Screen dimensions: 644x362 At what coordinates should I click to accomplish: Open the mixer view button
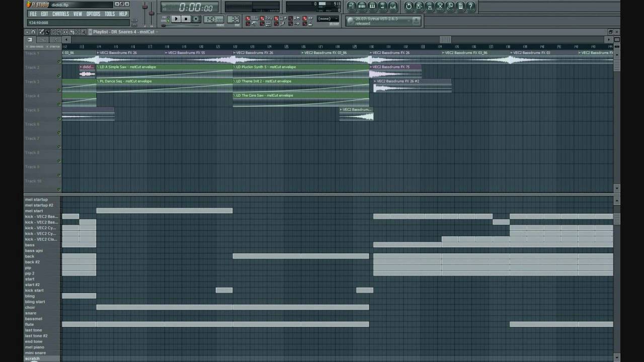[x=393, y=7]
